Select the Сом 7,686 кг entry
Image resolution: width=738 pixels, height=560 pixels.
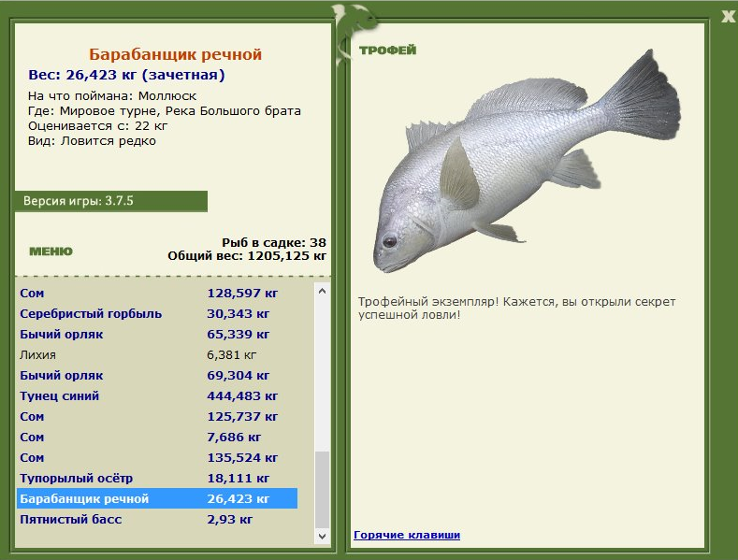click(157, 438)
